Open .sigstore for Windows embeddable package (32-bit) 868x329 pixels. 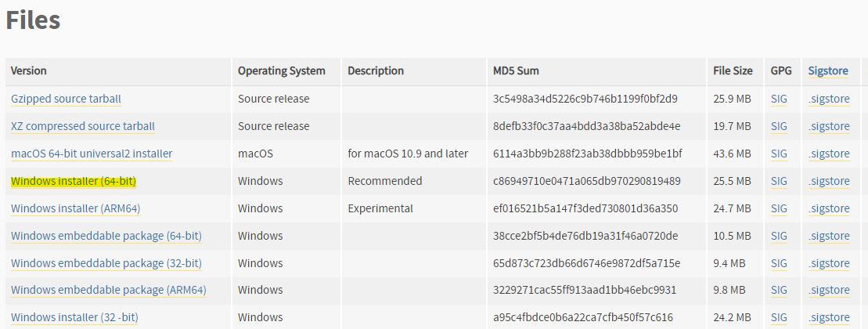[x=829, y=263]
